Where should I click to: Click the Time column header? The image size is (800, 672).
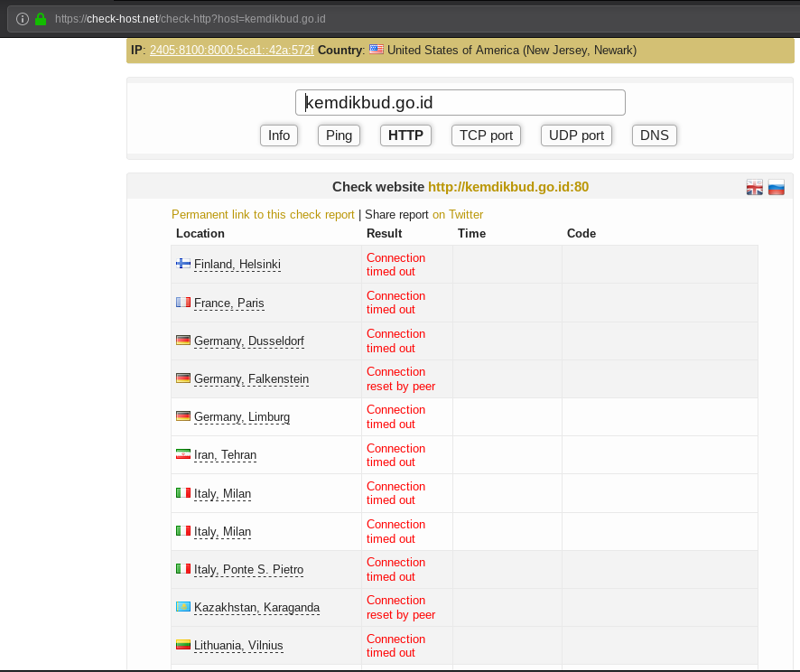[471, 233]
